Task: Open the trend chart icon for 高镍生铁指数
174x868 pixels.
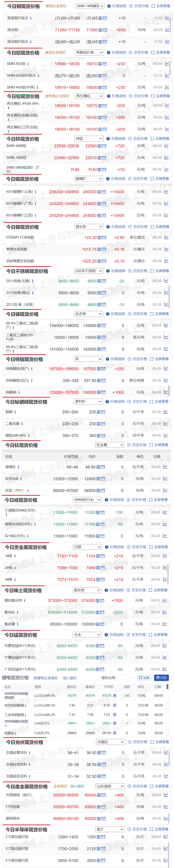Action: (x=166, y=249)
